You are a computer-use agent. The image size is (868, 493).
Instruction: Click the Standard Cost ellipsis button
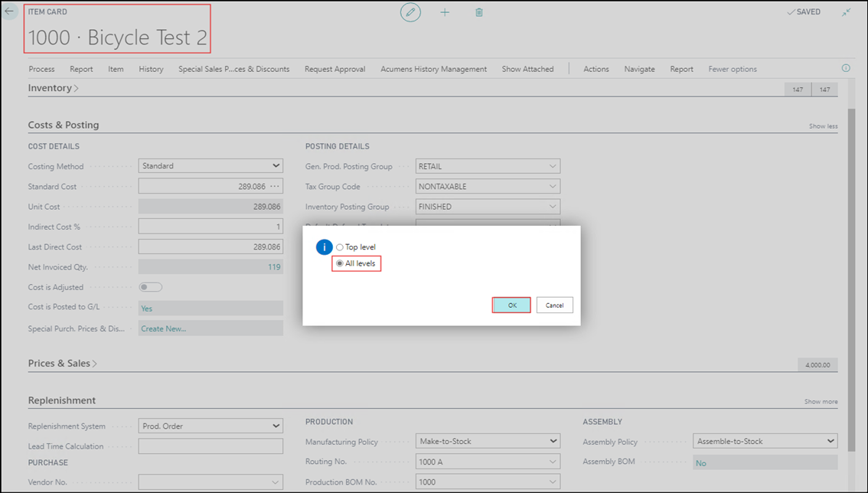275,186
